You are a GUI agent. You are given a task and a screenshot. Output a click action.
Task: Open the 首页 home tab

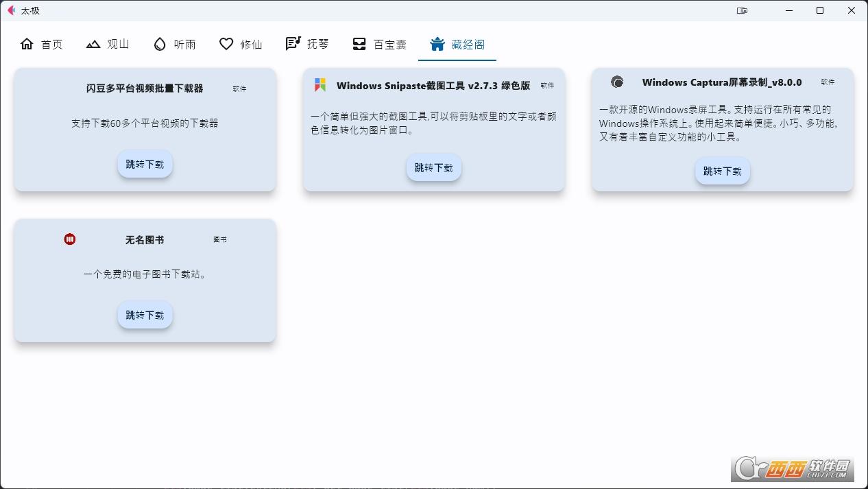(x=41, y=44)
